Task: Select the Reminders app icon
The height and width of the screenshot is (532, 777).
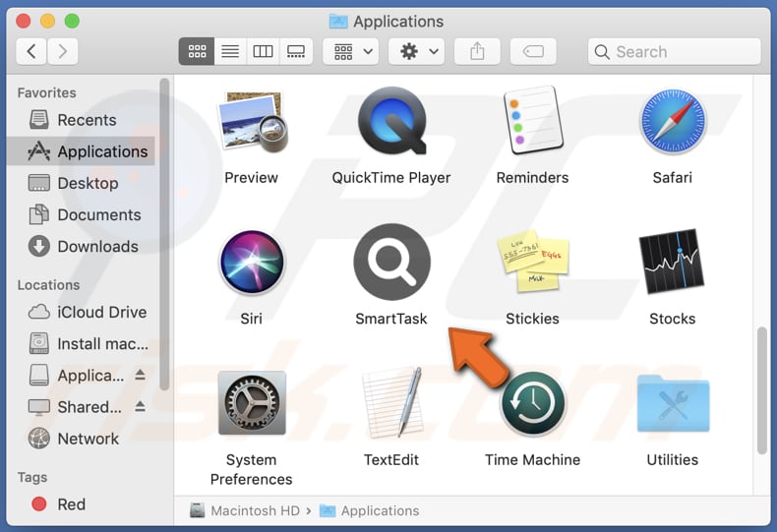Action: [533, 120]
